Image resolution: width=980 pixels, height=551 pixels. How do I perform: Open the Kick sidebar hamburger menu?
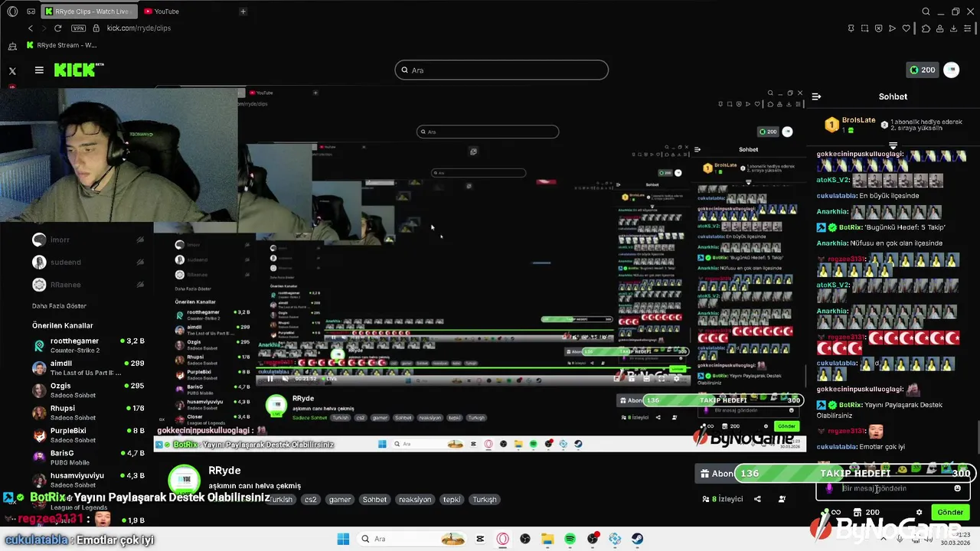pyautogui.click(x=39, y=70)
